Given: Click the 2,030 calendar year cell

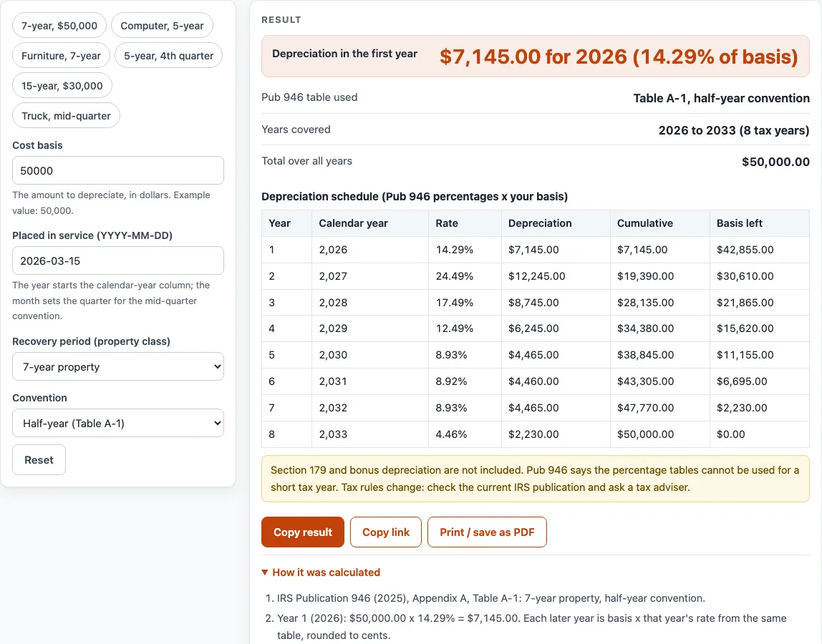Looking at the screenshot, I should coord(370,355).
